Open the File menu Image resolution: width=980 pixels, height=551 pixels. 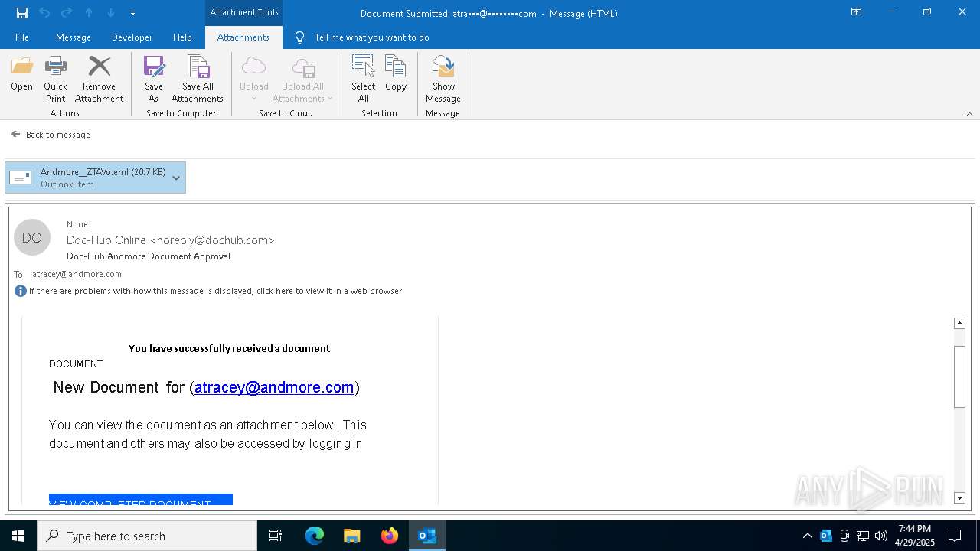[x=22, y=37]
